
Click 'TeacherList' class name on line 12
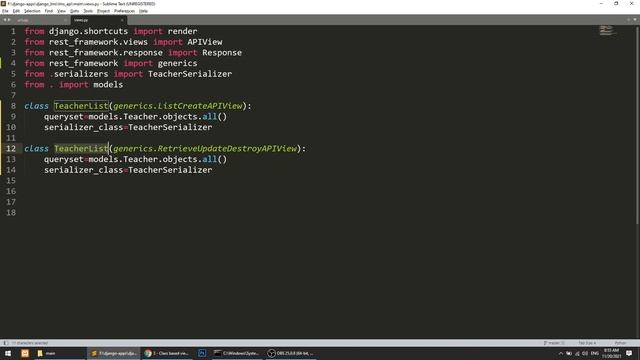[81, 149]
